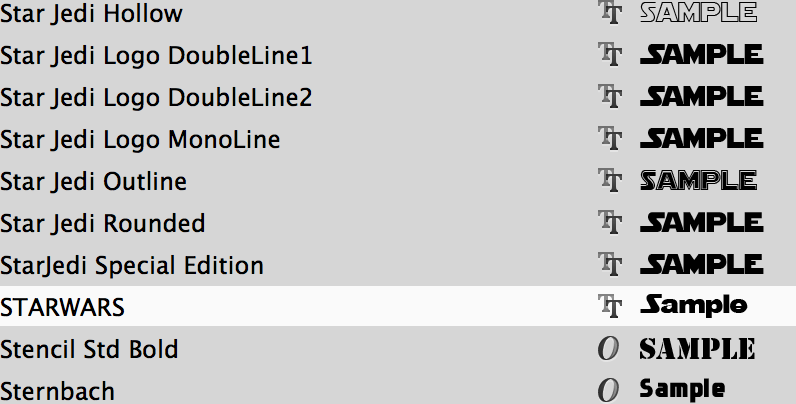This screenshot has width=796, height=404.
Task: Select the Stencil Std Bold font
Action: [398, 348]
